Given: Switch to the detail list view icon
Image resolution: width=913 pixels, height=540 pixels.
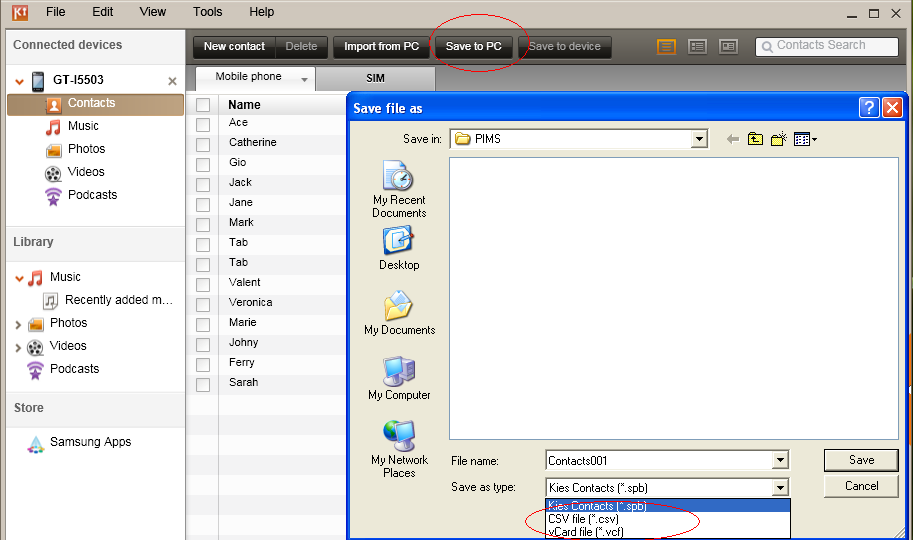Looking at the screenshot, I should [x=697, y=47].
